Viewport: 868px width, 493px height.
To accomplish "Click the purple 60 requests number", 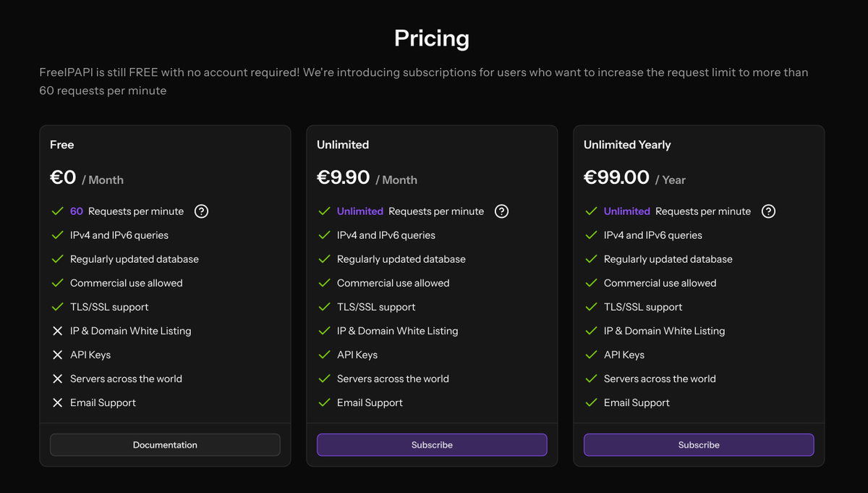I will (77, 211).
